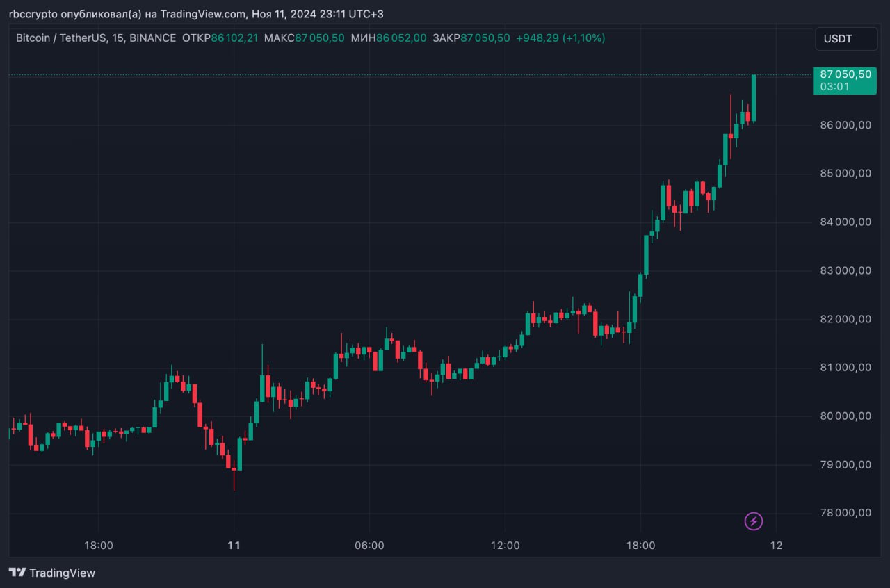
Task: Click the 85 000,00 price axis label
Action: point(845,174)
